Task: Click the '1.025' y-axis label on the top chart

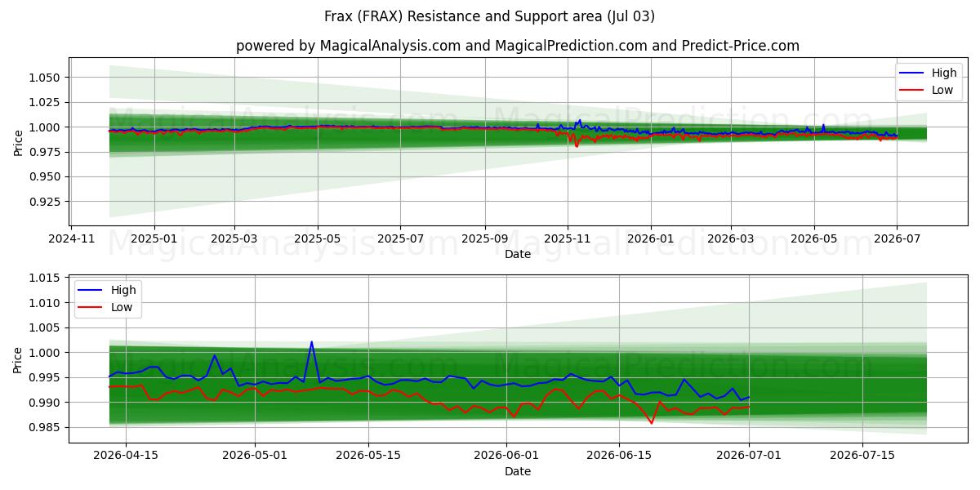Action: [47, 102]
